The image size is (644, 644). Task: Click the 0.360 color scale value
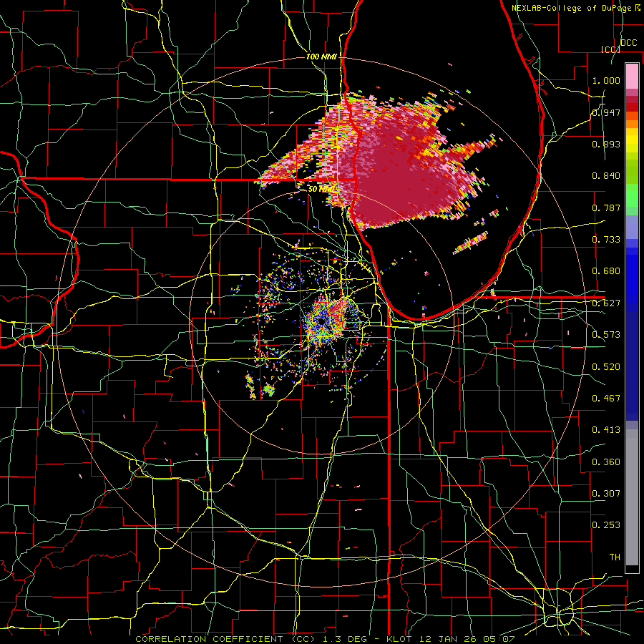pyautogui.click(x=606, y=462)
